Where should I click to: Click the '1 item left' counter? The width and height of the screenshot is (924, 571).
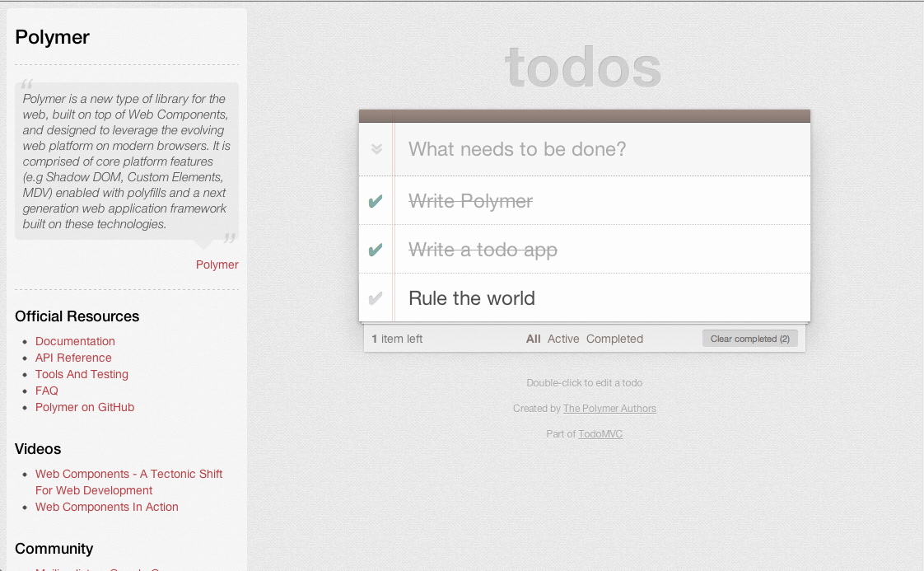point(397,339)
